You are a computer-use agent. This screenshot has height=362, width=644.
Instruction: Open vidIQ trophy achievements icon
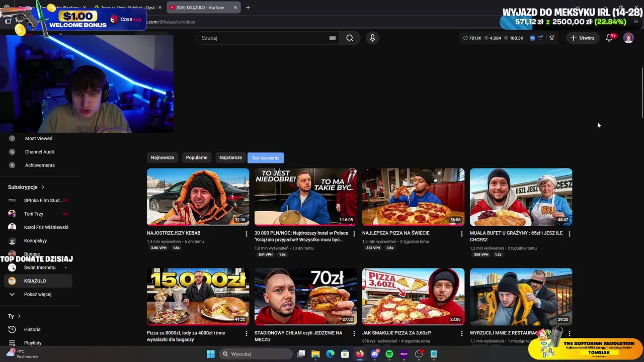click(x=551, y=38)
